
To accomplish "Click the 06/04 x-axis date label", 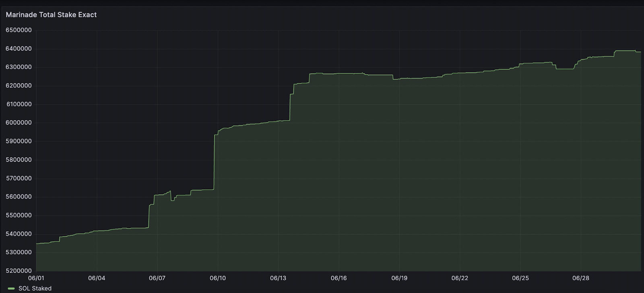I will [x=97, y=278].
